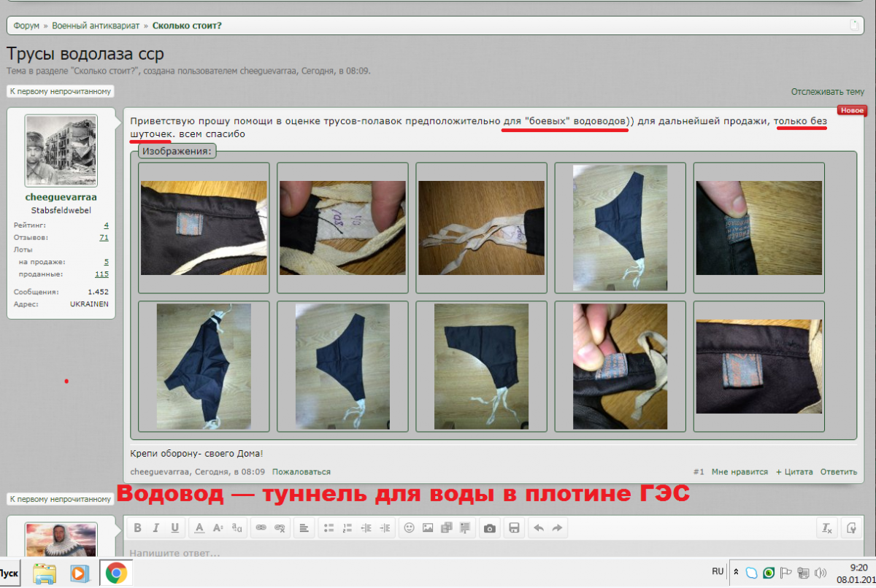Open the camera screenshot tool in the editor
Viewport: 876px width, 588px height.
click(488, 527)
